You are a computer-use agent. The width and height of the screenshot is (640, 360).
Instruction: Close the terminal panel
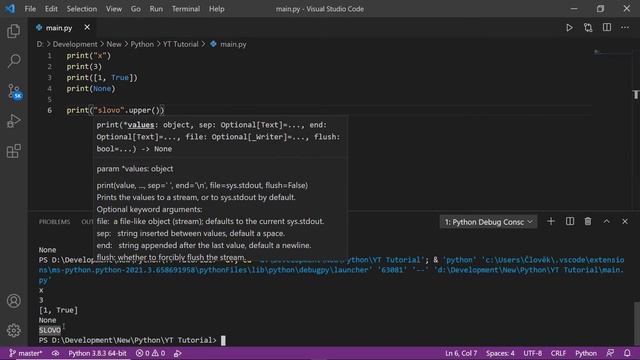click(x=625, y=221)
